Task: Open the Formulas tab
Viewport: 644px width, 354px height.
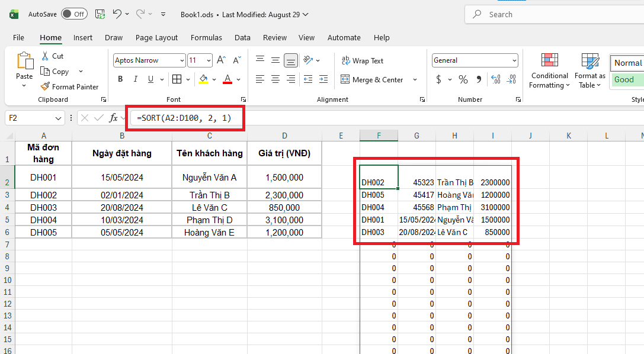Action: (206, 37)
